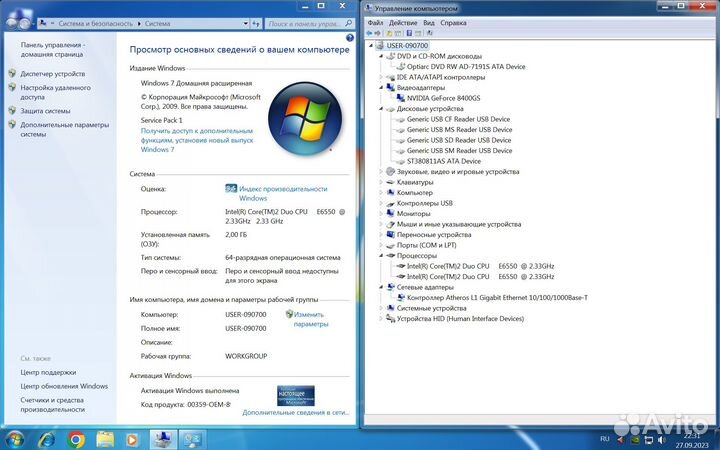Expand the Системные устройства node
Image resolution: width=720 pixels, height=450 pixels.
pos(381,308)
